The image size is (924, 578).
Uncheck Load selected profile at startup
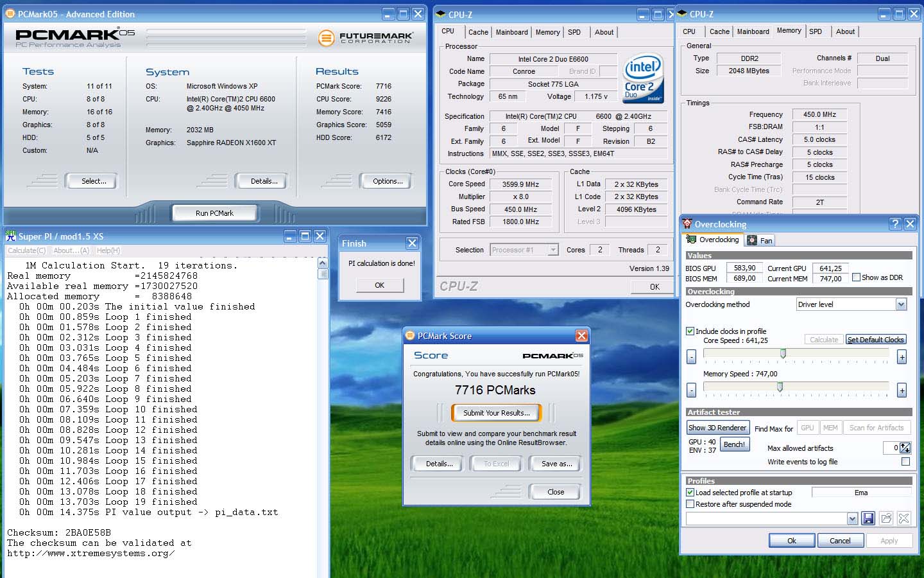(x=690, y=493)
